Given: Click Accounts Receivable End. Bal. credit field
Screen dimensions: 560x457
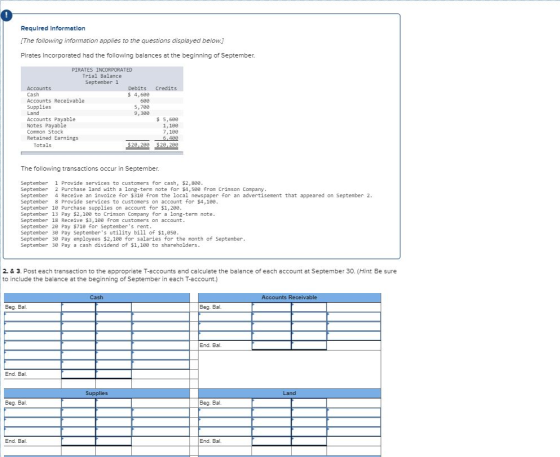Looking at the screenshot, I should coord(309,345).
